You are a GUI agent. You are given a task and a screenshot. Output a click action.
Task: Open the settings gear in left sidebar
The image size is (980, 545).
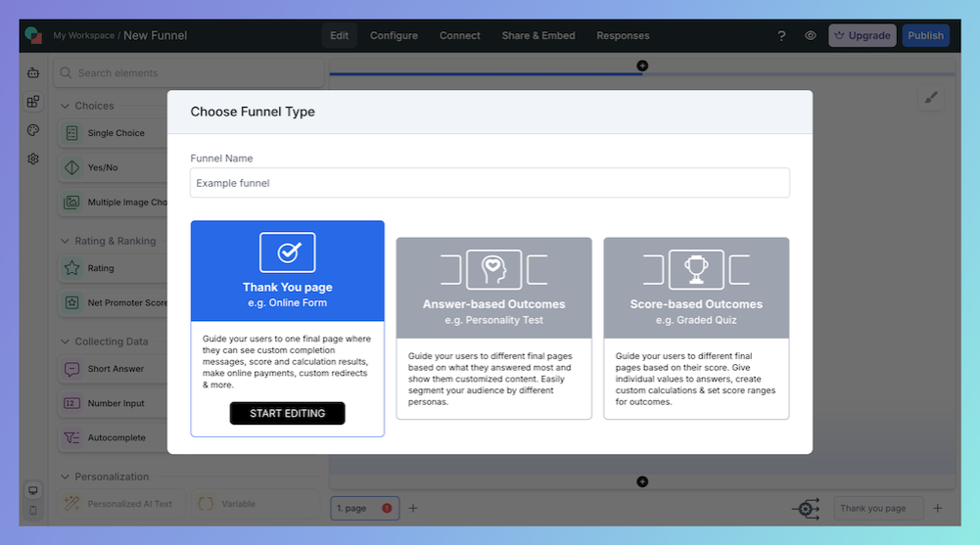click(33, 159)
